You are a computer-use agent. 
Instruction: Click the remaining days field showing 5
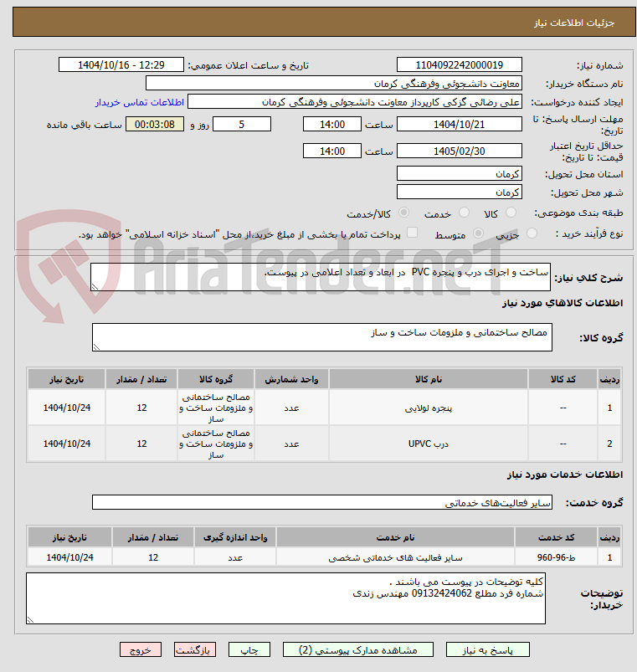coord(242,125)
